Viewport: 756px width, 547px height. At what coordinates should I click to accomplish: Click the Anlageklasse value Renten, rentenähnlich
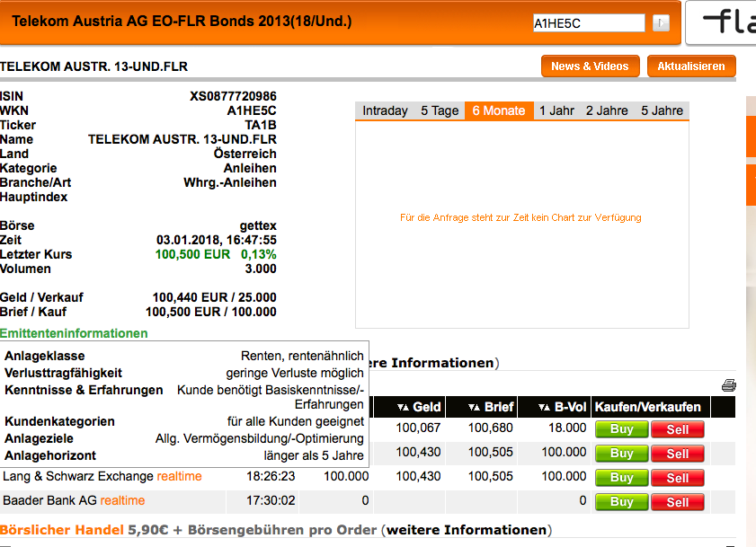[x=302, y=357]
